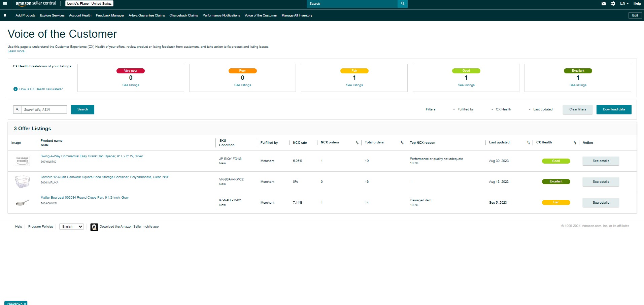Viewport: 644px width, 305px height.
Task: Click the bookmark icon before Add Products
Action: pos(5,15)
